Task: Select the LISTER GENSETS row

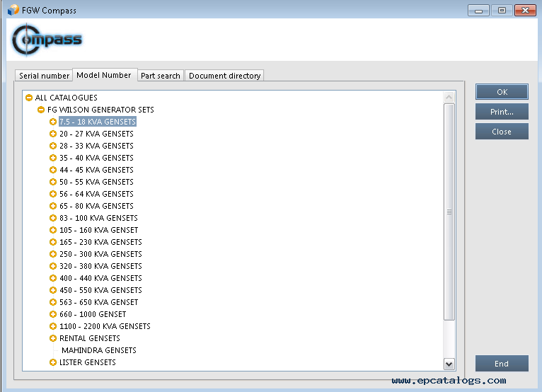Action: (88, 362)
